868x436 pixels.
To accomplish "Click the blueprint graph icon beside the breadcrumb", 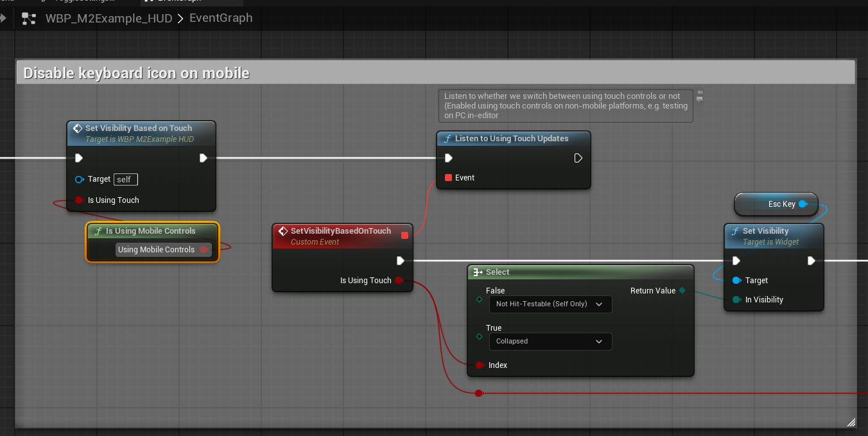I will point(29,19).
